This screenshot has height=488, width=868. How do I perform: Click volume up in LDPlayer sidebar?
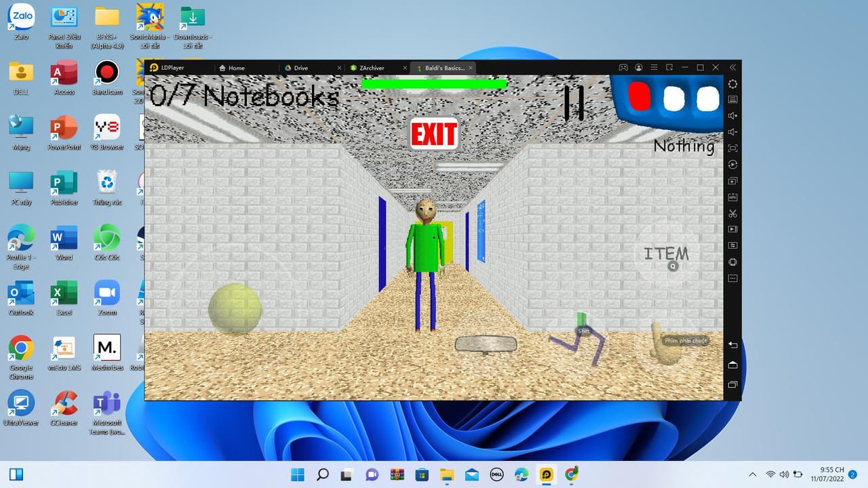pyautogui.click(x=732, y=116)
